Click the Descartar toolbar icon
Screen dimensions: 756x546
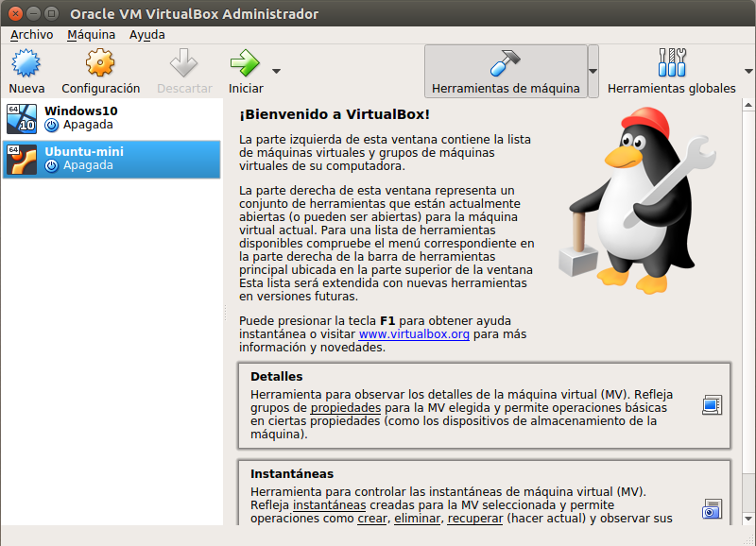pos(184,69)
